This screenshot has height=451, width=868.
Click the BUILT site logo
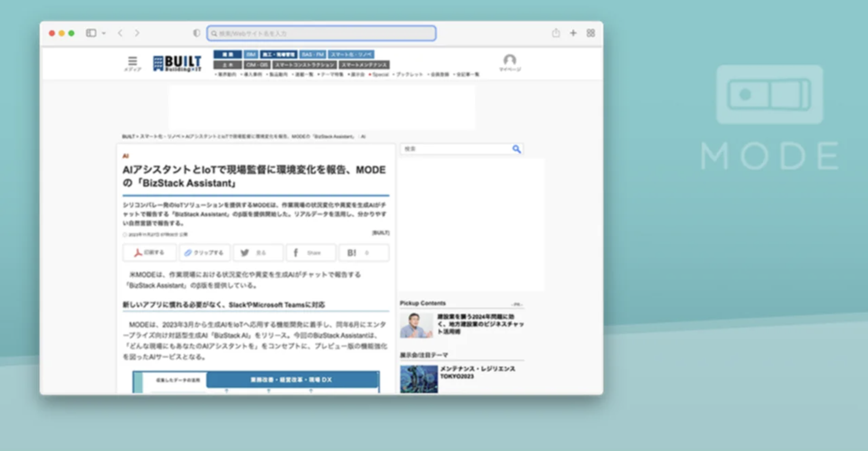[177, 63]
